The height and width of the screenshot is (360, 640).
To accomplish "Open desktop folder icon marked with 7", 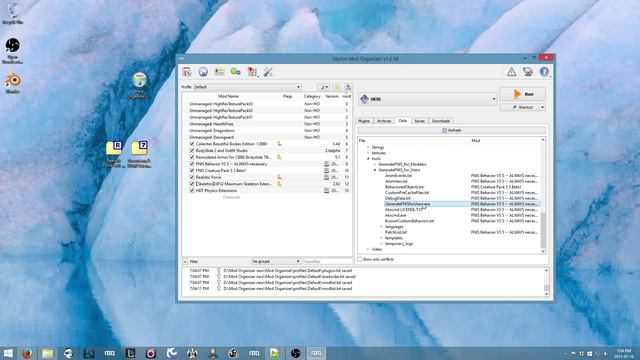I will [139, 154].
